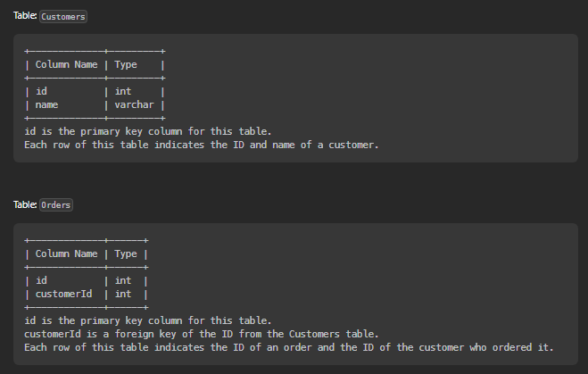This screenshot has height=374, width=588.
Task: Click 'id is the primary key' under Orders
Action: click(x=148, y=320)
